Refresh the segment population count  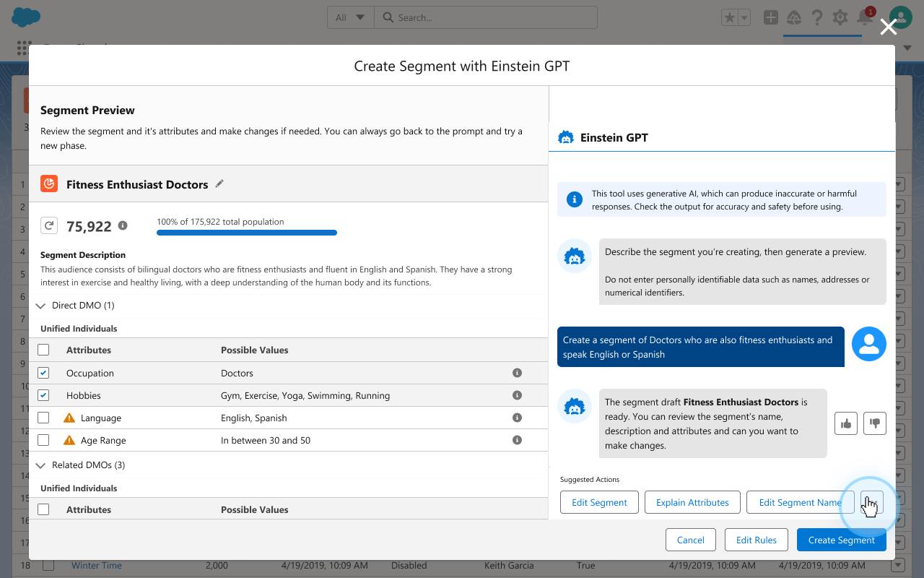coord(49,225)
